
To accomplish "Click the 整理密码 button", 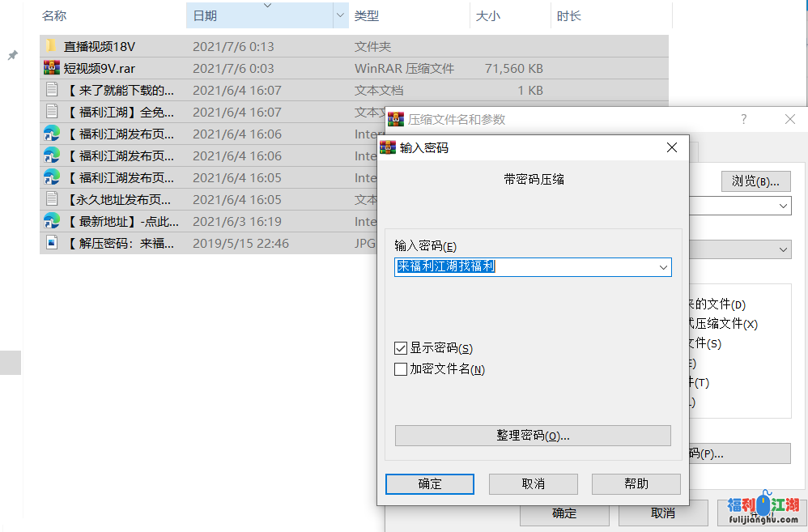I will point(533,436).
